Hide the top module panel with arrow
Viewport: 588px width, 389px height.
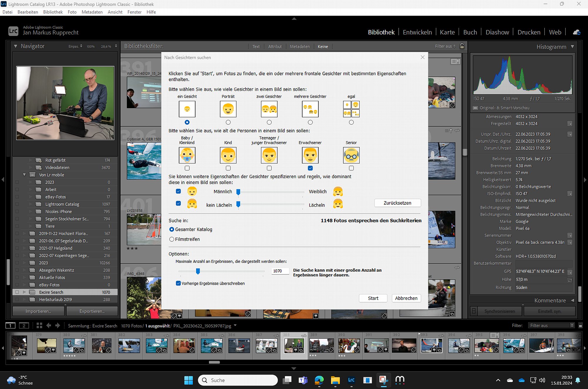294,19
